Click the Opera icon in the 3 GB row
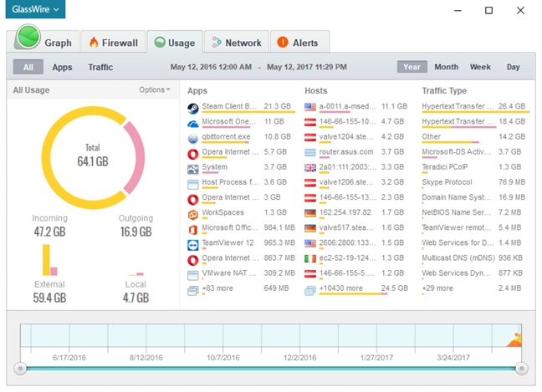Image resolution: width=542 pixels, height=392 pixels. pyautogui.click(x=193, y=200)
